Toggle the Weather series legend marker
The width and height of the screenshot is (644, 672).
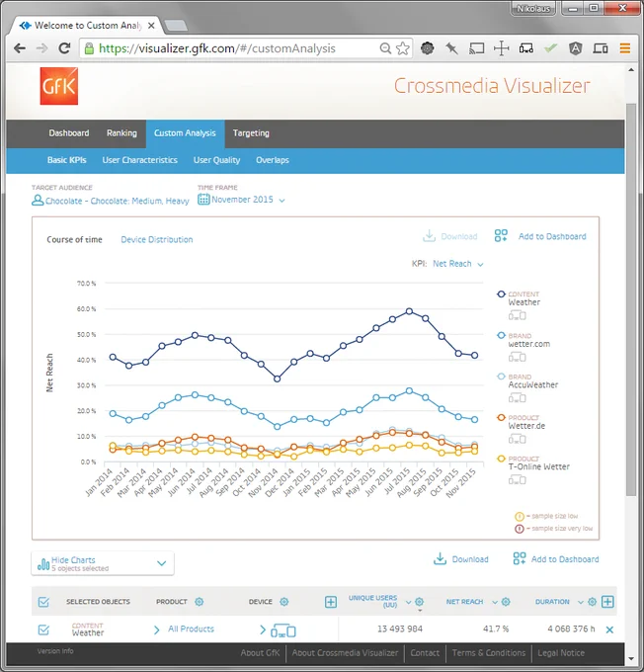(501, 294)
